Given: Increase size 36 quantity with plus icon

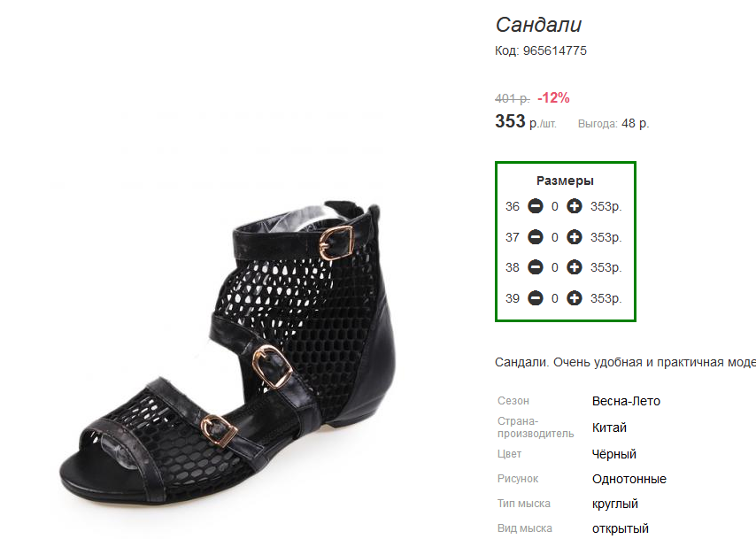Looking at the screenshot, I should [575, 207].
